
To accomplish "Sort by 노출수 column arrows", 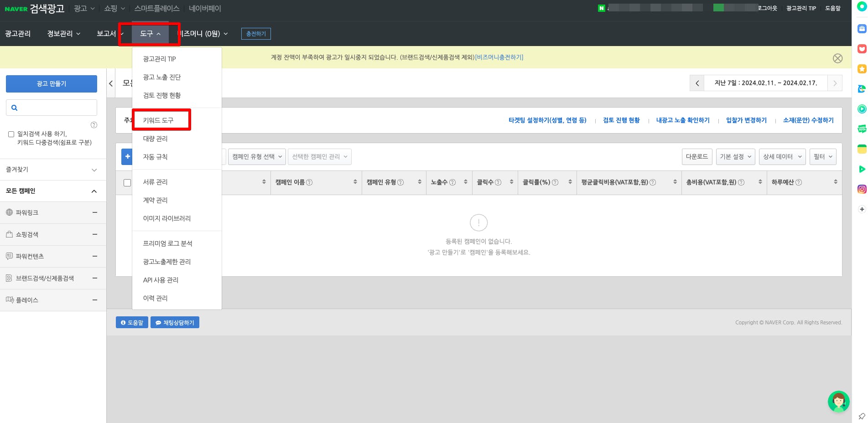I will point(466,182).
